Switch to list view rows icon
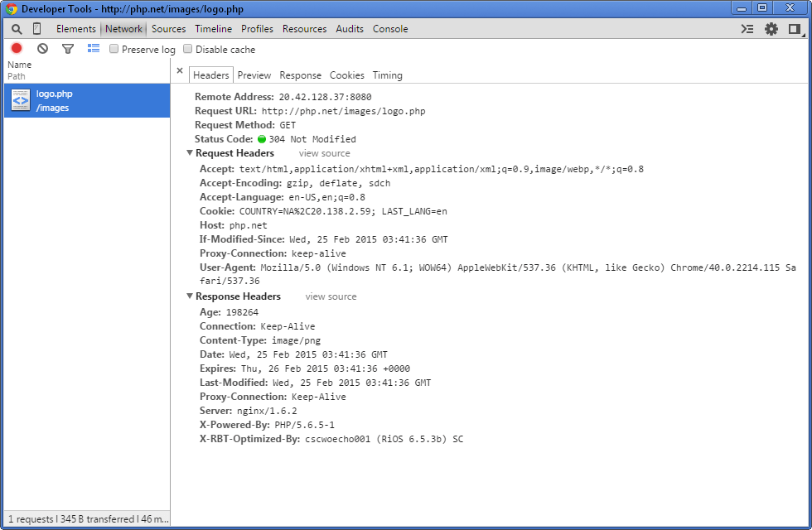 coord(94,49)
